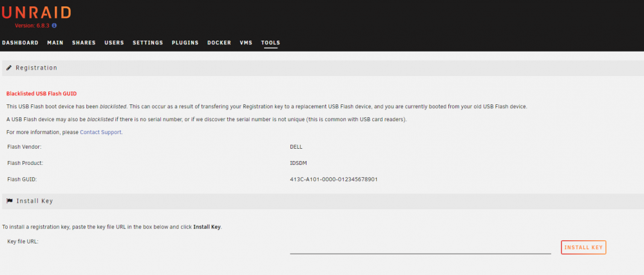The width and height of the screenshot is (644, 275).
Task: Click the Flash GUID label
Action: click(22, 180)
